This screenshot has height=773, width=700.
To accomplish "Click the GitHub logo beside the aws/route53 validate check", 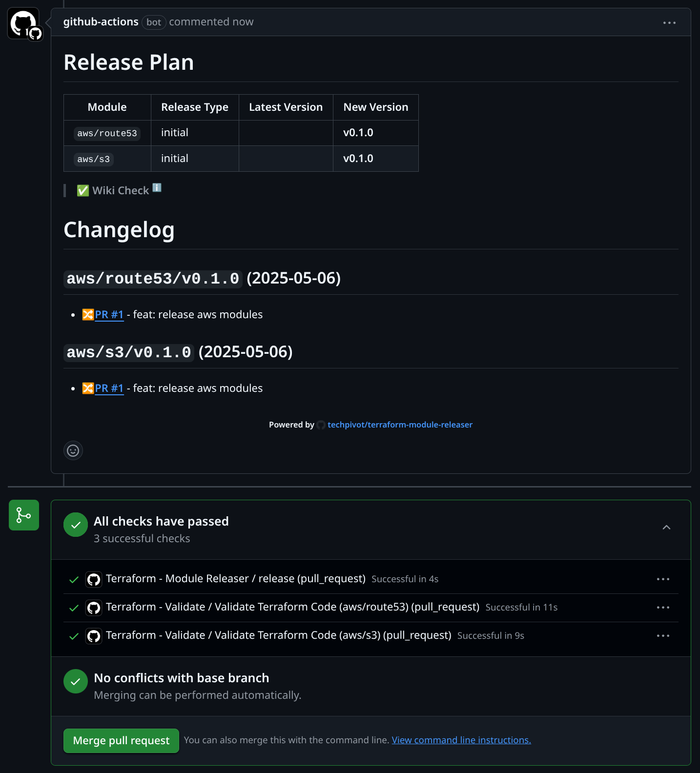I will tap(94, 608).
